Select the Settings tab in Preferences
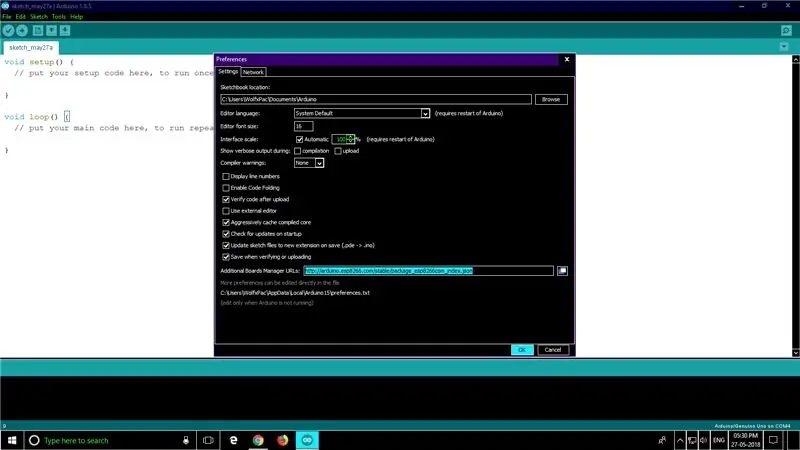 (x=228, y=71)
